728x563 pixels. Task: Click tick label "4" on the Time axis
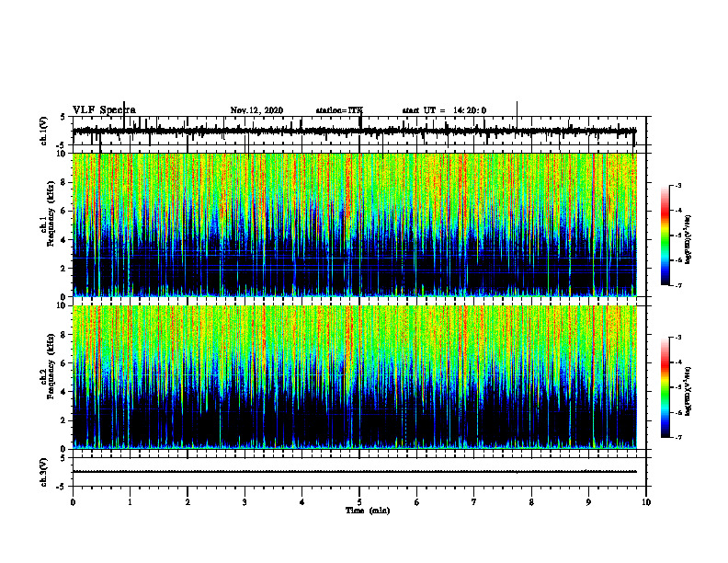pyautogui.click(x=302, y=502)
